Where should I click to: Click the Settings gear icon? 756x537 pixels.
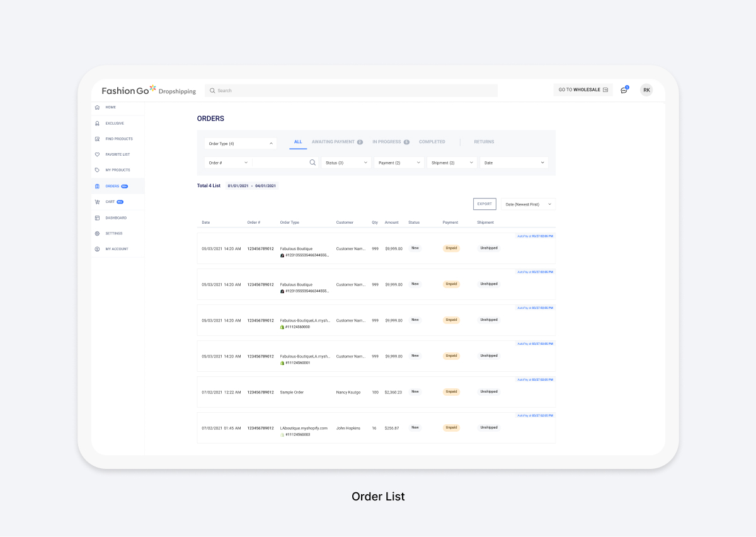click(97, 234)
